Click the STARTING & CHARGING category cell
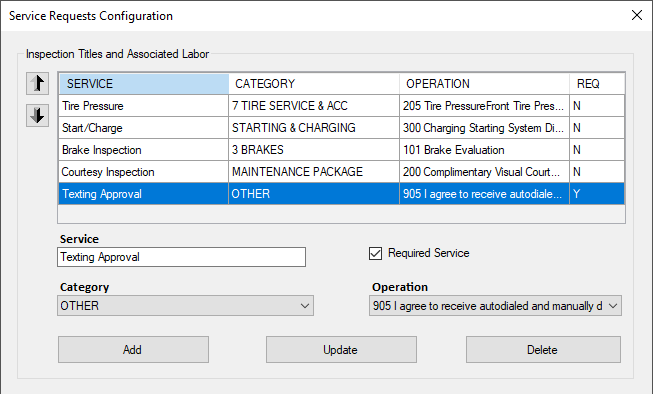This screenshot has height=394, width=653. click(314, 128)
